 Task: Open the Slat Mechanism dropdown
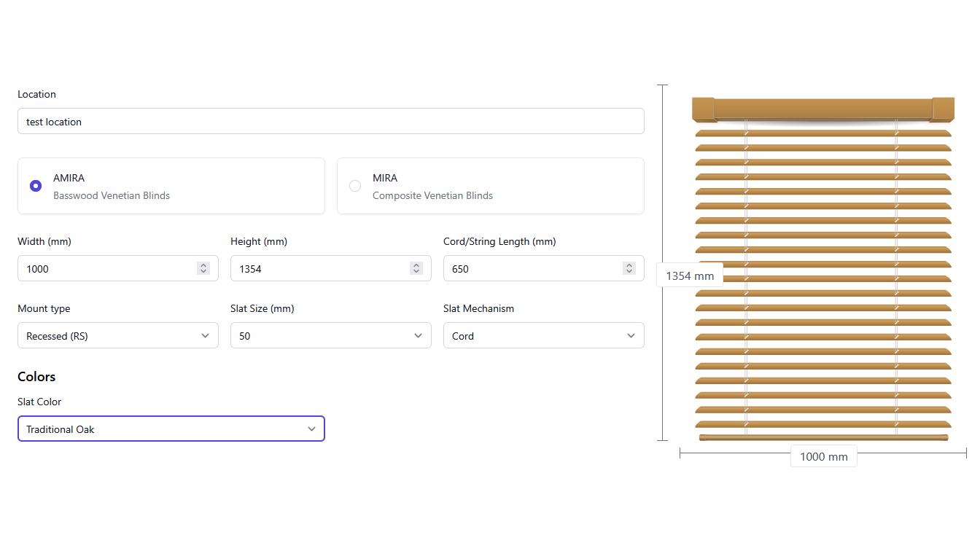click(544, 336)
